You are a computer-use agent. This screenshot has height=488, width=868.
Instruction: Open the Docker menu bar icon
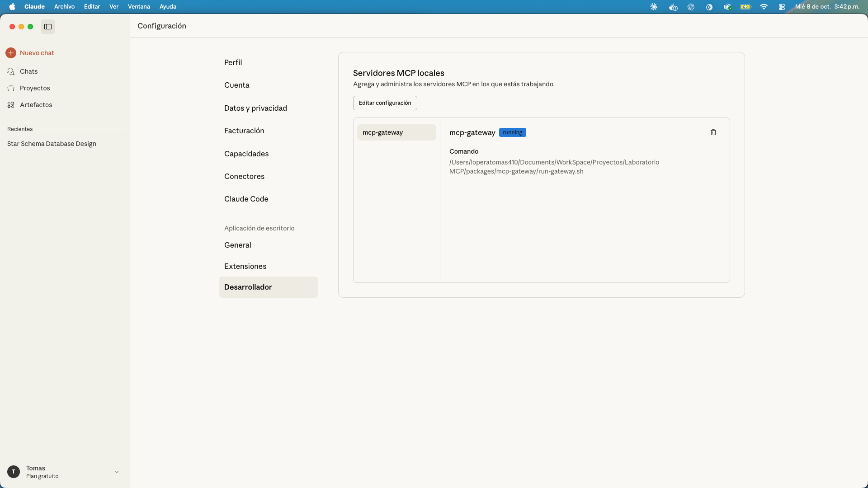point(673,7)
